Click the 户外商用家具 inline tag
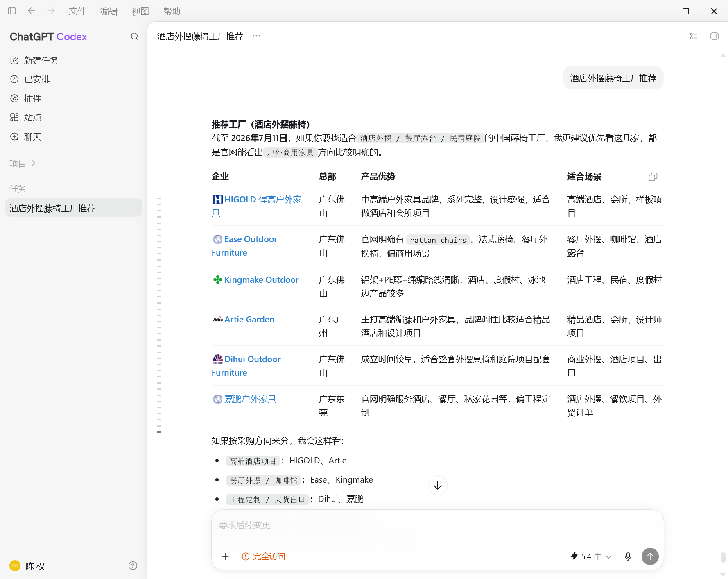The width and height of the screenshot is (728, 579). (x=291, y=153)
